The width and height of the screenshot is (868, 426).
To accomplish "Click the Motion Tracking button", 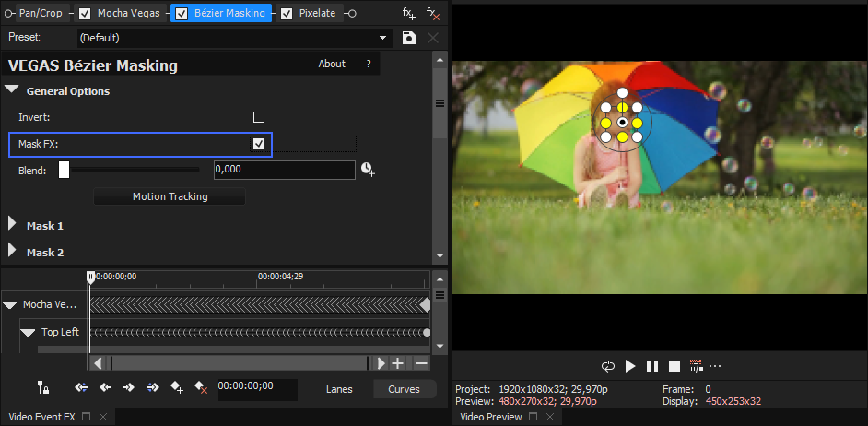I will point(170,196).
